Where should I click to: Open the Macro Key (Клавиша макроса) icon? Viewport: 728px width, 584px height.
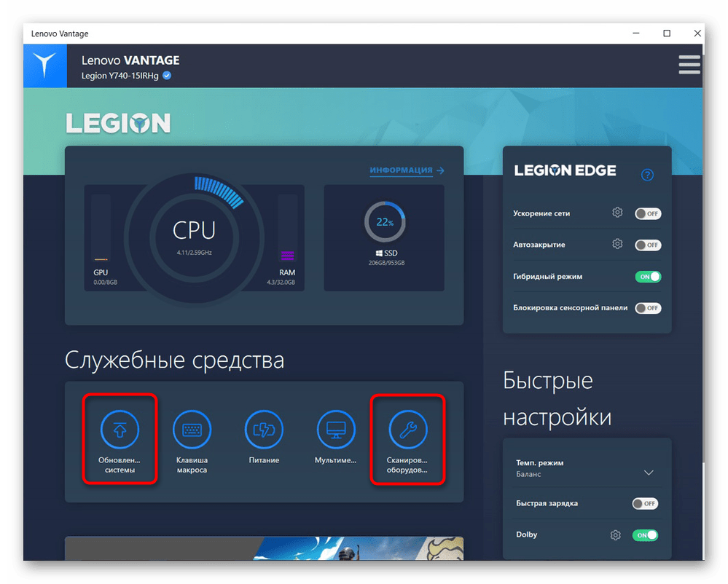click(192, 430)
